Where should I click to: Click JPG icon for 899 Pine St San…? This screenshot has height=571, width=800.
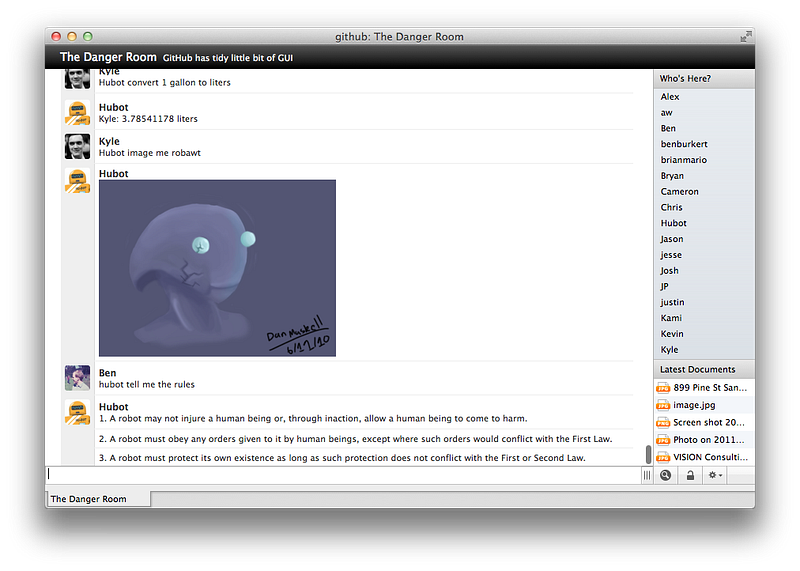663,388
